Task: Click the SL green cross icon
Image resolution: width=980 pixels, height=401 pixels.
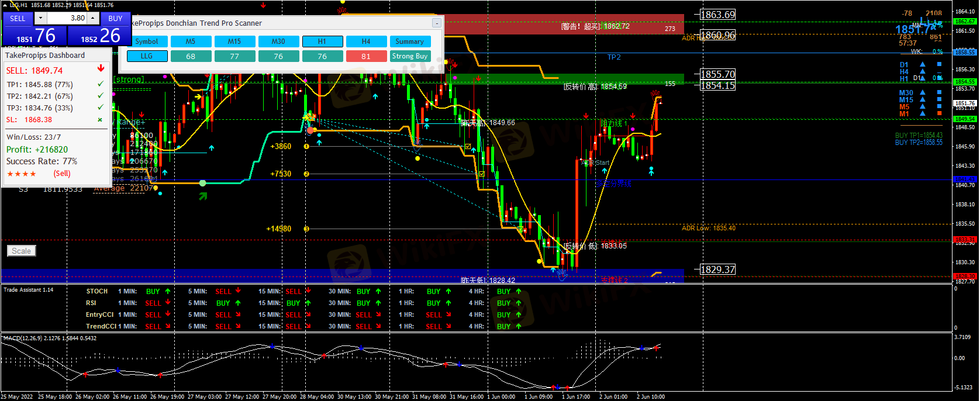Action: pyautogui.click(x=100, y=120)
